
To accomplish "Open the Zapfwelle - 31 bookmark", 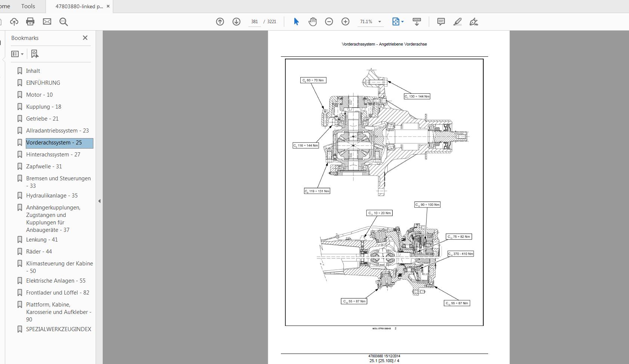I will (44, 167).
